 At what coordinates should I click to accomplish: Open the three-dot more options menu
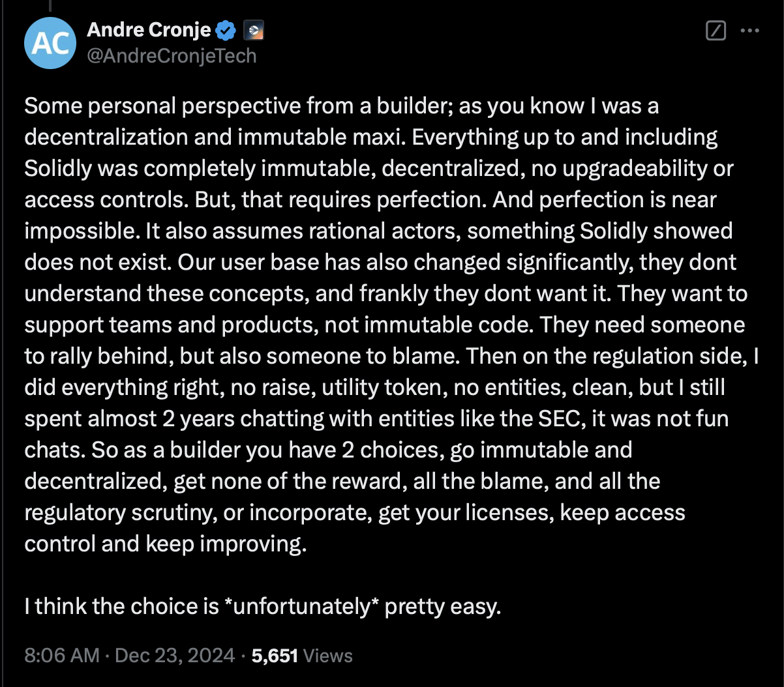point(750,31)
